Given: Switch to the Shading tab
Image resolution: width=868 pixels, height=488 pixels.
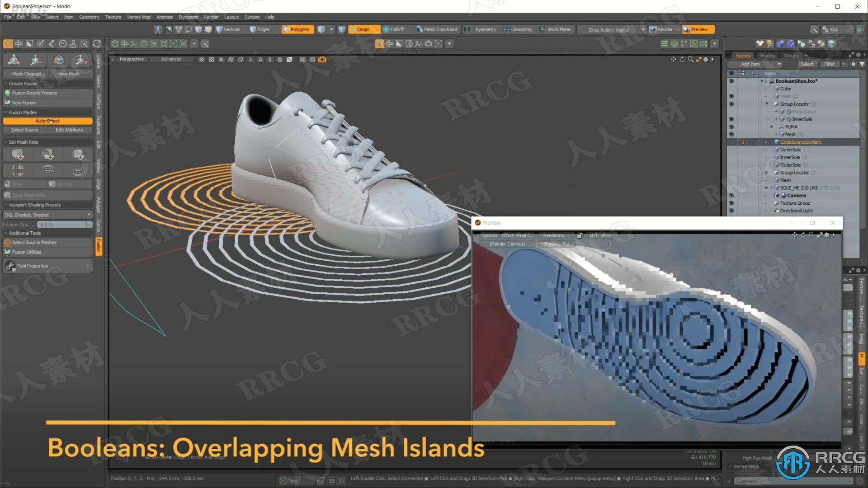Looking at the screenshot, I should [767, 56].
